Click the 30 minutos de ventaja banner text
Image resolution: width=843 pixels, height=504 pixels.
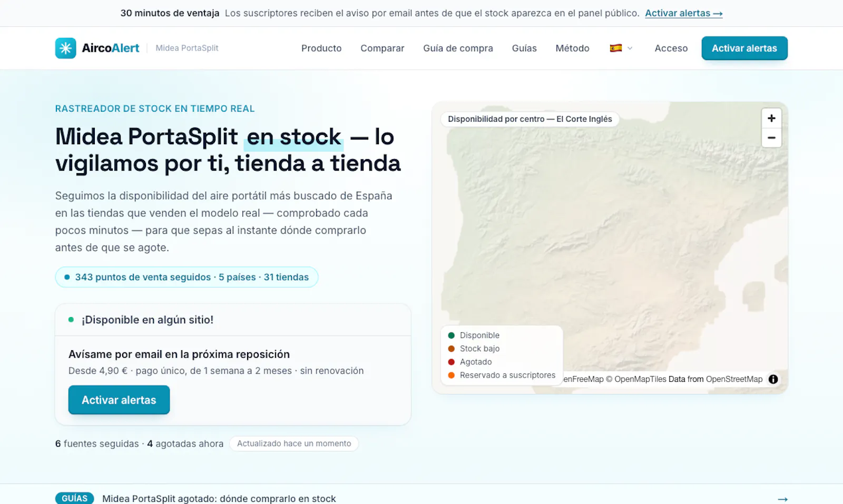click(x=170, y=13)
